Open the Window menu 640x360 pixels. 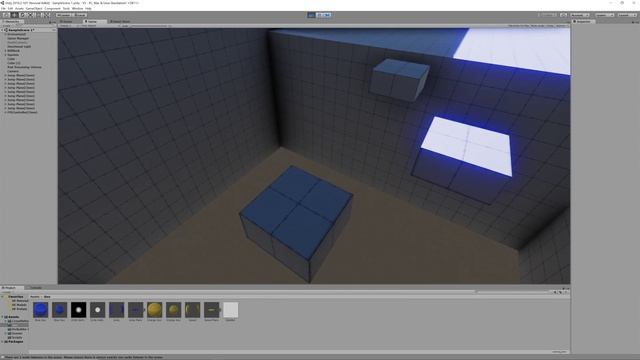pyautogui.click(x=77, y=8)
